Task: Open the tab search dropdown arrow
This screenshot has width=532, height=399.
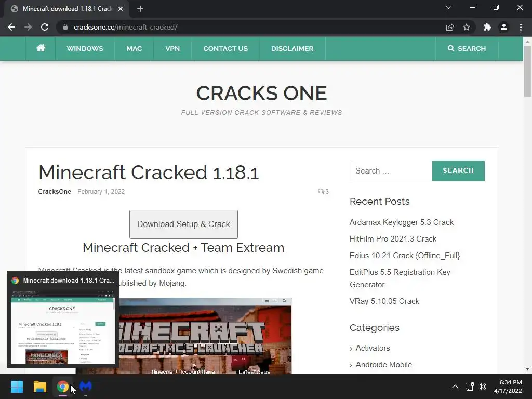Action: (448, 7)
